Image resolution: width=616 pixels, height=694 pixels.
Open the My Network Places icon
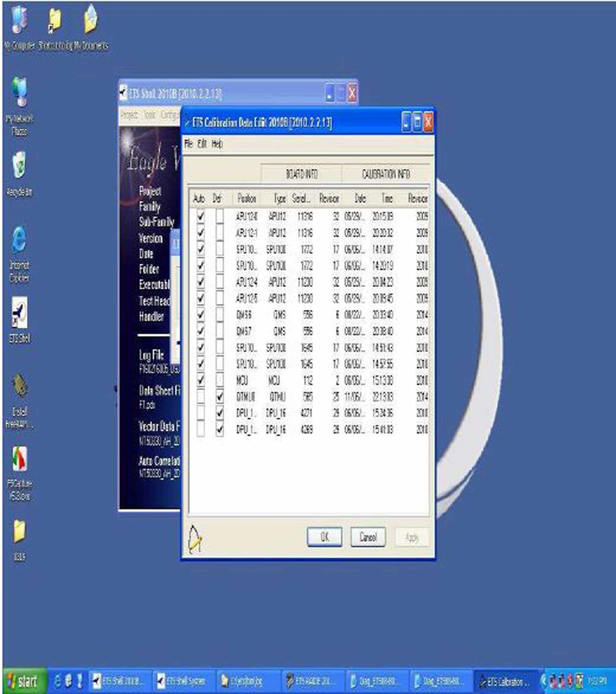point(19,92)
